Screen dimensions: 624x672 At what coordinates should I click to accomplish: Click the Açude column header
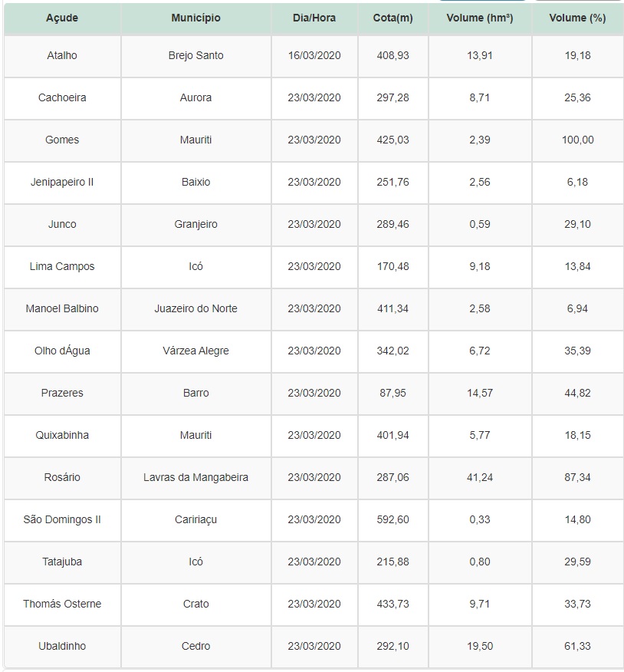(62, 18)
